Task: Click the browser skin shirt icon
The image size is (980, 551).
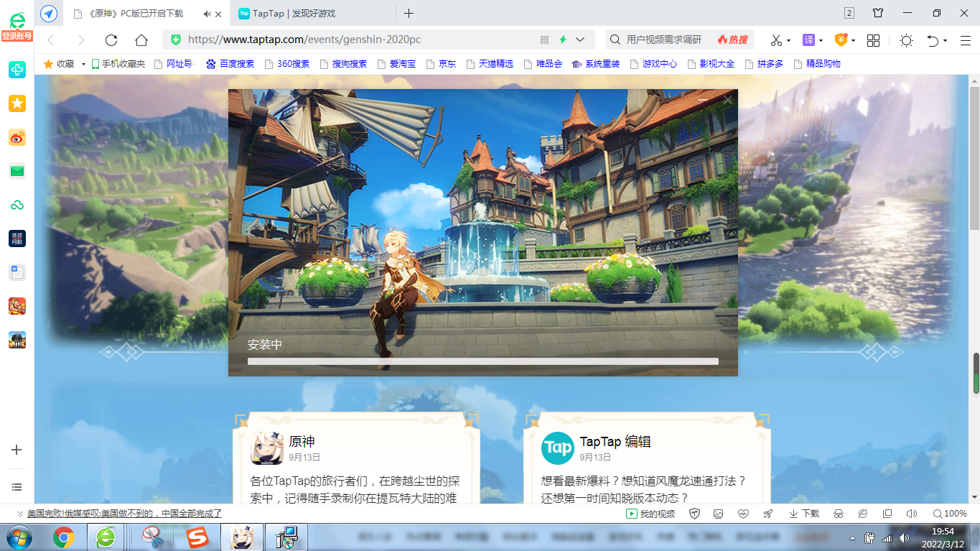Action: coord(878,13)
